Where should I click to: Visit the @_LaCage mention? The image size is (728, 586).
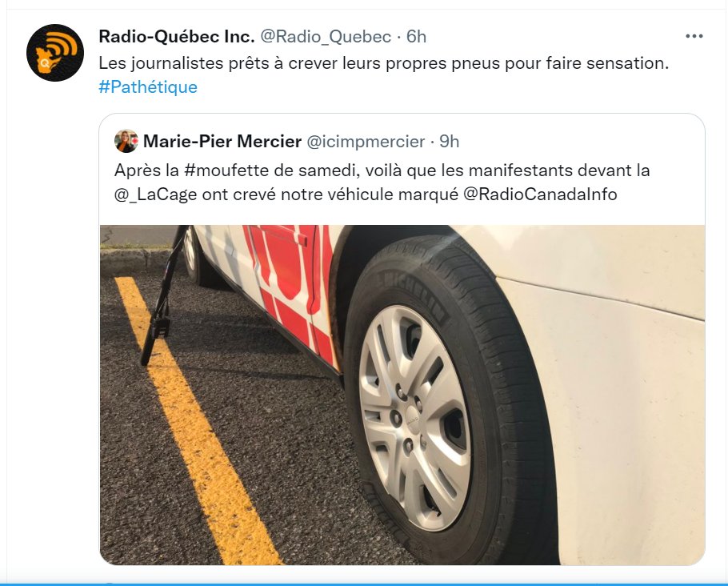[155, 195]
